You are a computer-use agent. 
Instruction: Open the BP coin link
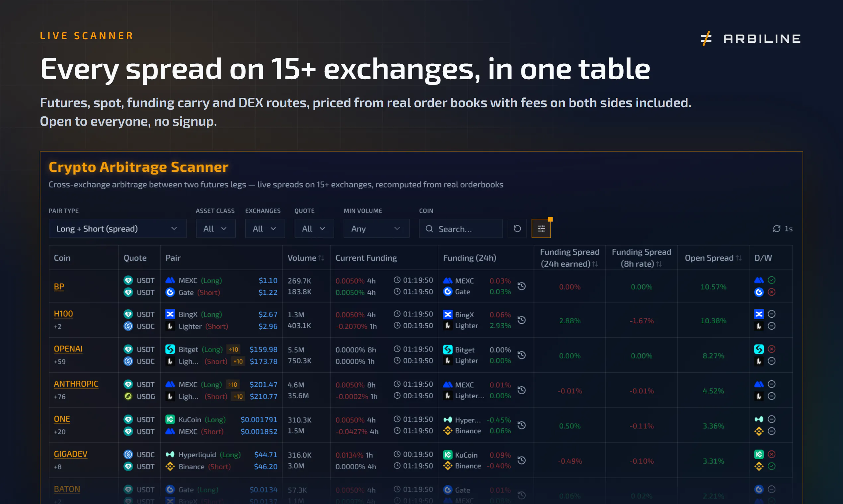click(x=59, y=286)
